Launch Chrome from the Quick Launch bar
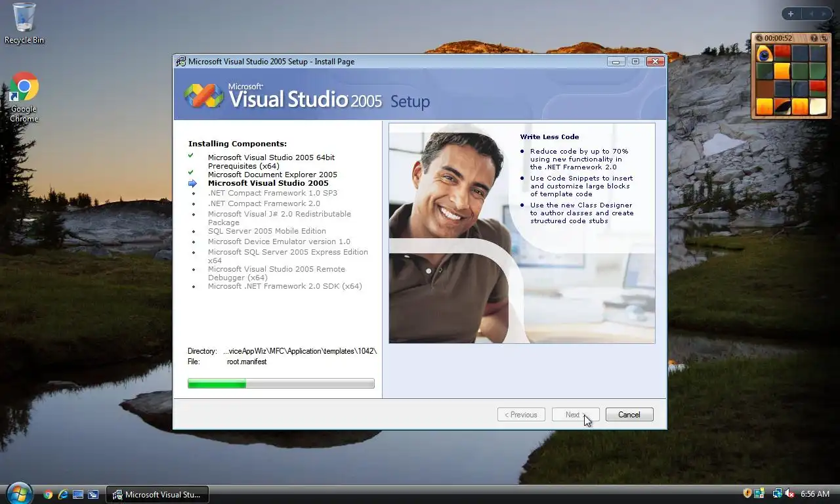Image resolution: width=840 pixels, height=504 pixels. coord(48,494)
